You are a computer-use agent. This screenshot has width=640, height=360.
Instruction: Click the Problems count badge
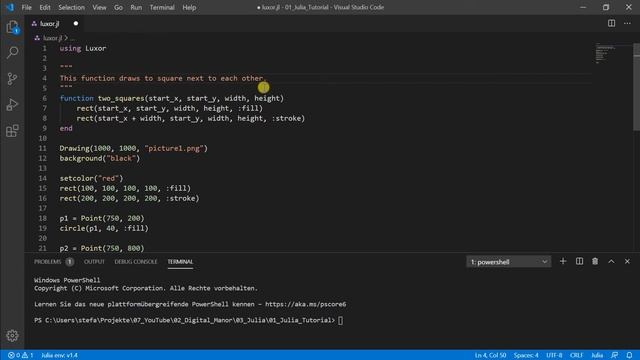pyautogui.click(x=69, y=262)
